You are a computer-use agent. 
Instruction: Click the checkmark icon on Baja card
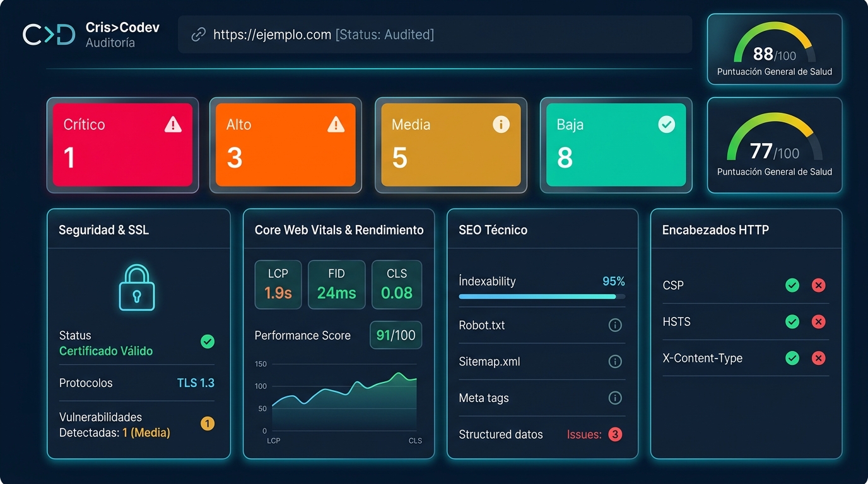tap(666, 124)
